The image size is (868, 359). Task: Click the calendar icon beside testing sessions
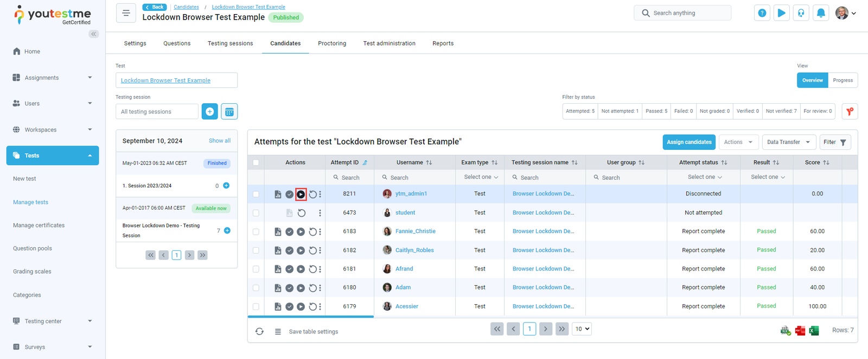[229, 112]
